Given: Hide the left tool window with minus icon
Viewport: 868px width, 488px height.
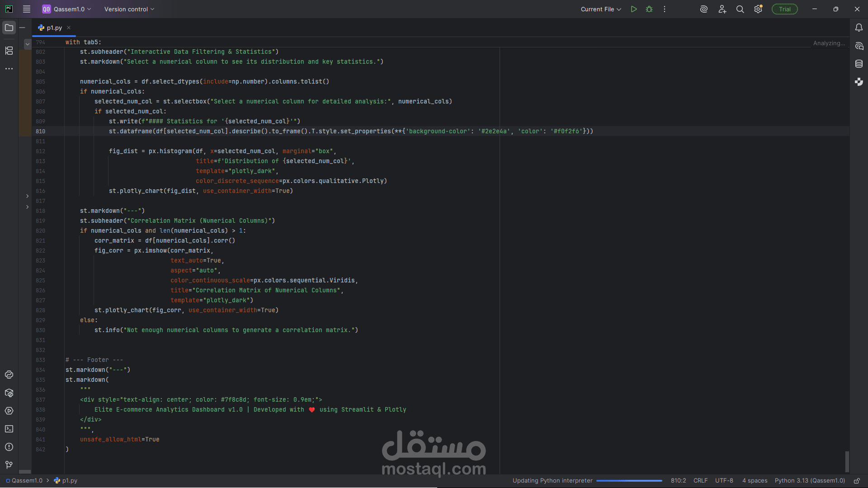Looking at the screenshot, I should click(x=22, y=28).
